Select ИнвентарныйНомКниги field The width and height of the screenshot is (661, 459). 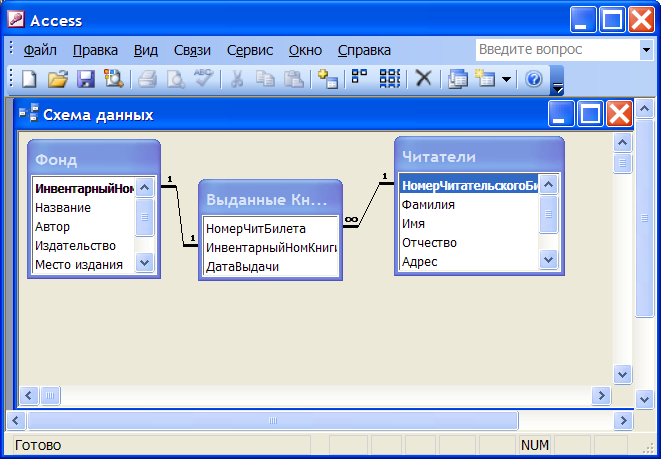270,248
